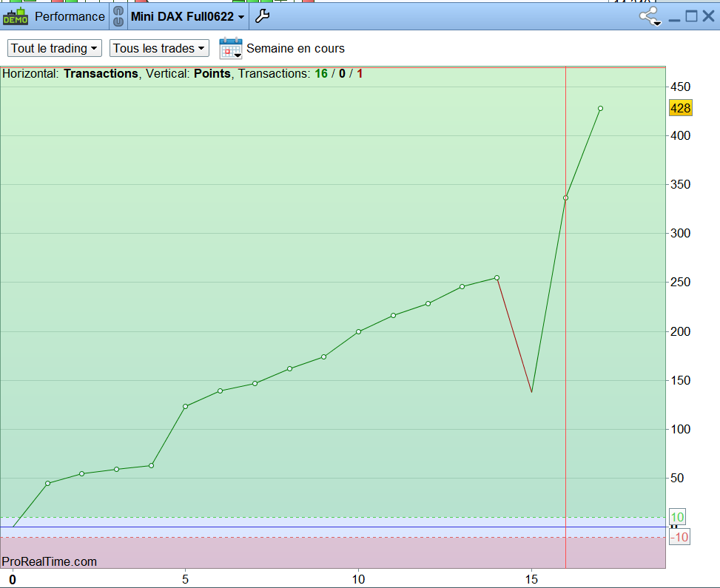Select the data point on red vertical line
The image size is (720, 588).
pos(565,197)
